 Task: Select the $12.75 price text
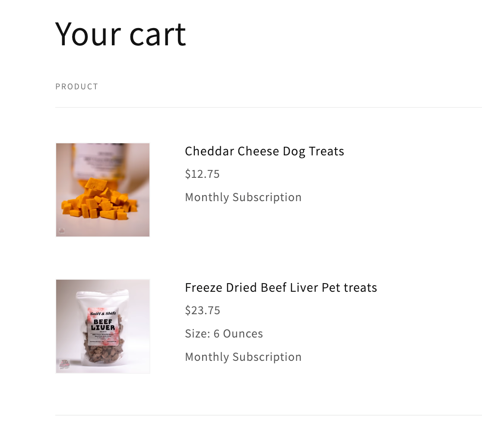click(x=202, y=174)
